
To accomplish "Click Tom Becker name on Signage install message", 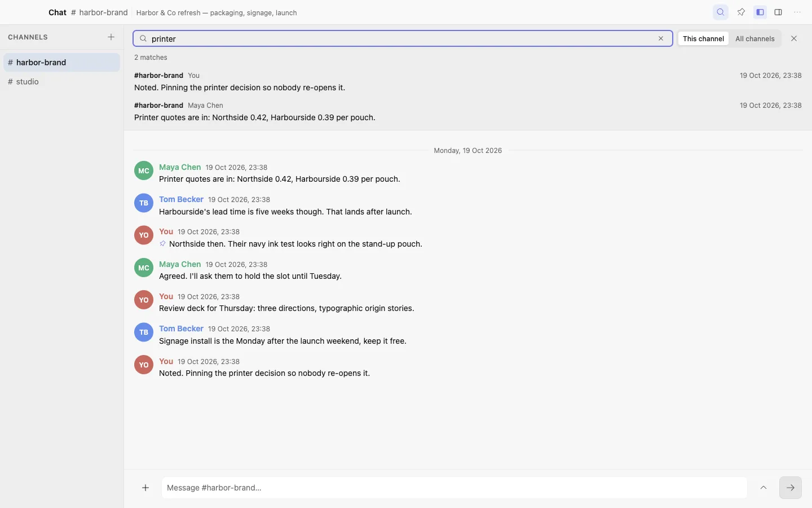I will coord(181,329).
